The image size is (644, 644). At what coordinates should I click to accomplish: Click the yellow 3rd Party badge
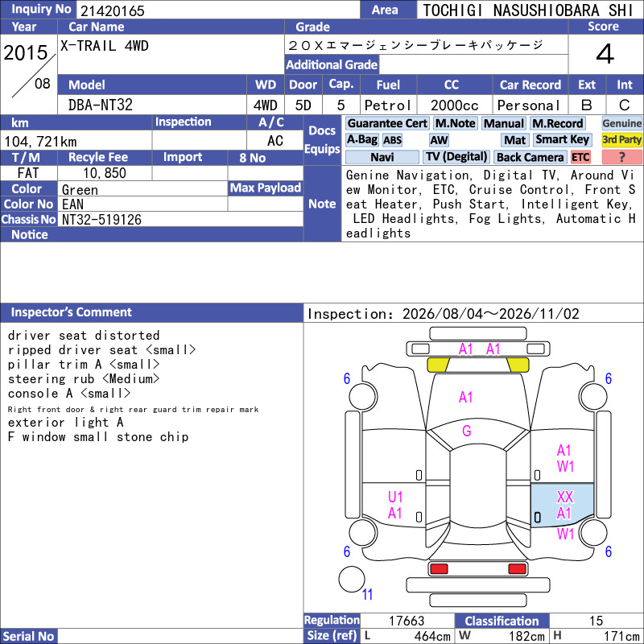click(621, 139)
